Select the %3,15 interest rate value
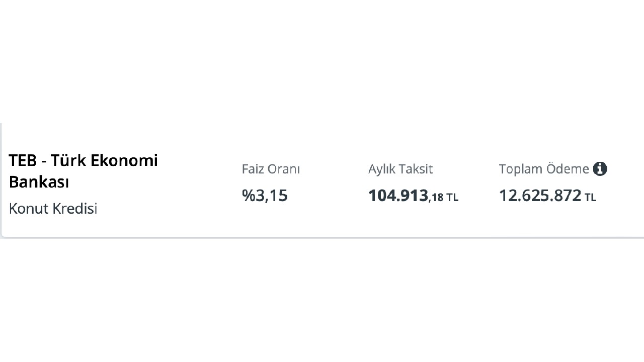 coord(265,195)
